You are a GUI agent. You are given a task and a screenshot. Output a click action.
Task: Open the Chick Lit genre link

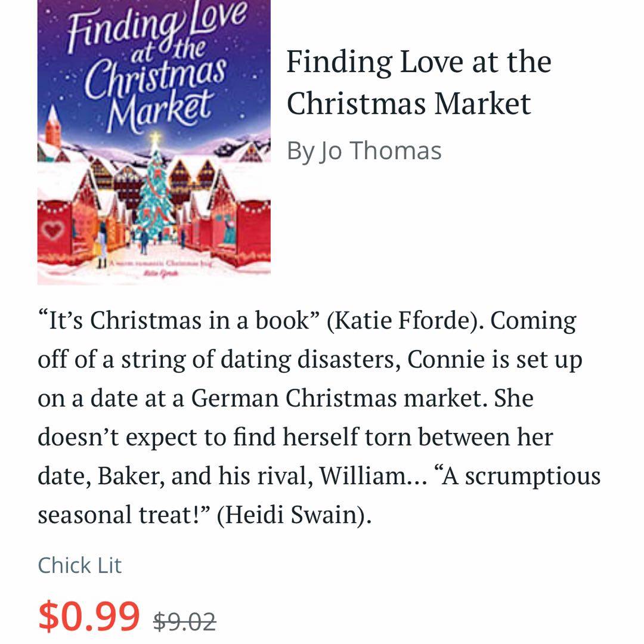click(x=79, y=565)
